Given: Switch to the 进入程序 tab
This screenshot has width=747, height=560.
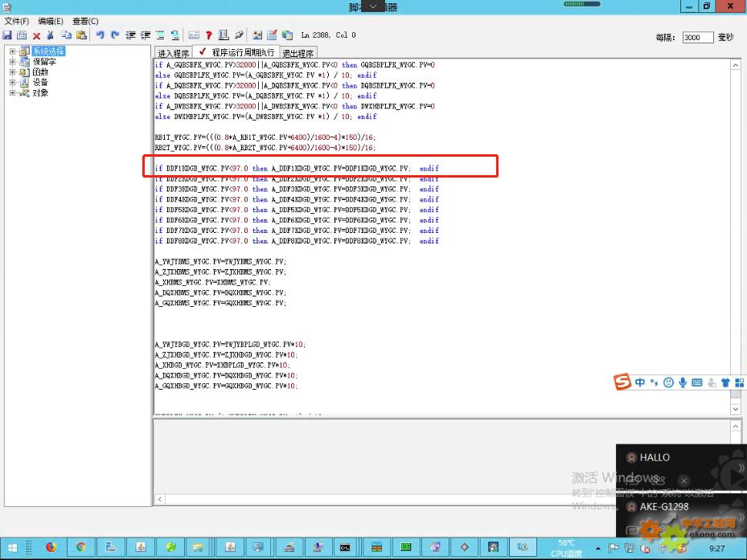Looking at the screenshot, I should pos(174,53).
